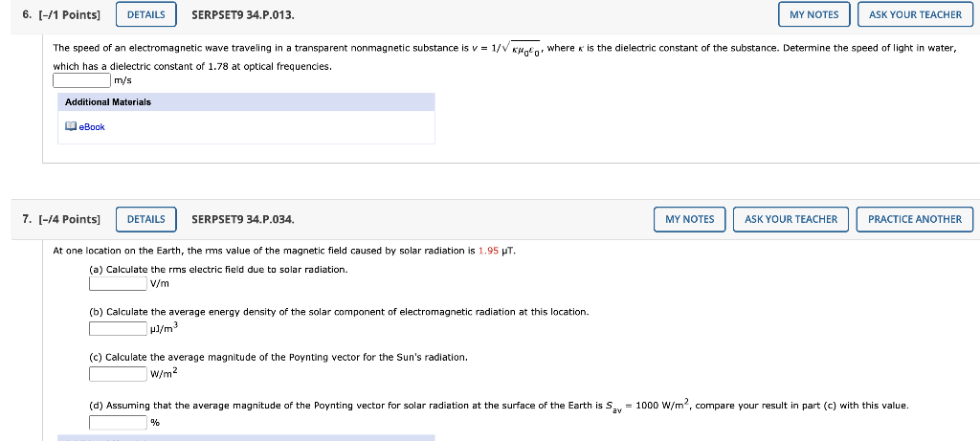Click the question 6 points label
This screenshot has width=980, height=441.
coord(61,14)
